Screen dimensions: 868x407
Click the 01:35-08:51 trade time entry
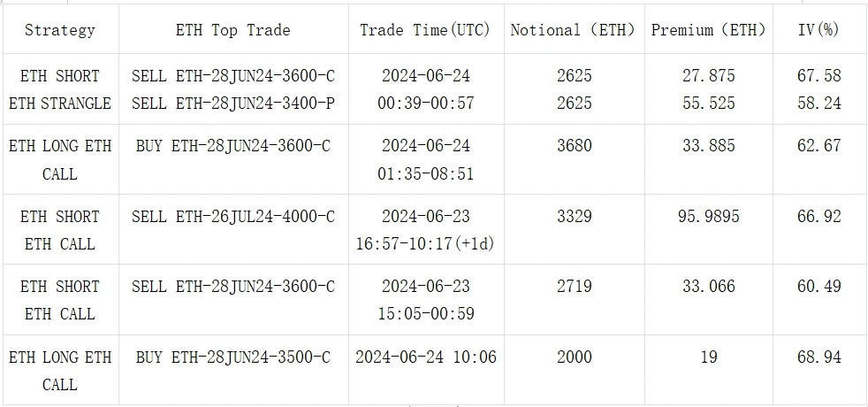pos(426,173)
